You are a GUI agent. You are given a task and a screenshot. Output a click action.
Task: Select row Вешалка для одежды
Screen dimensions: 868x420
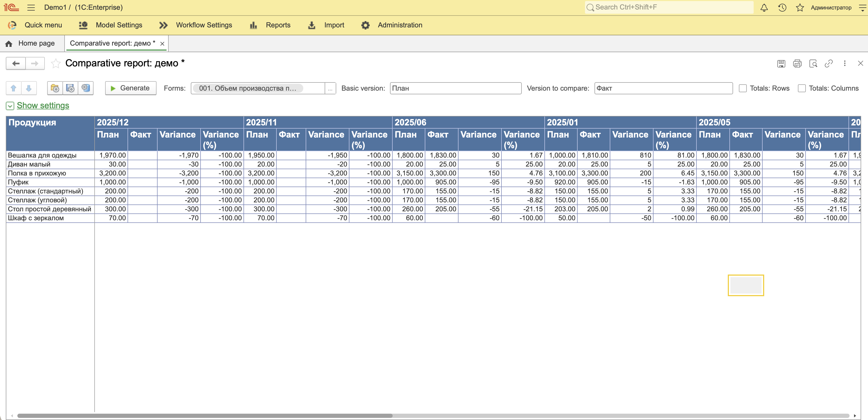pos(51,155)
